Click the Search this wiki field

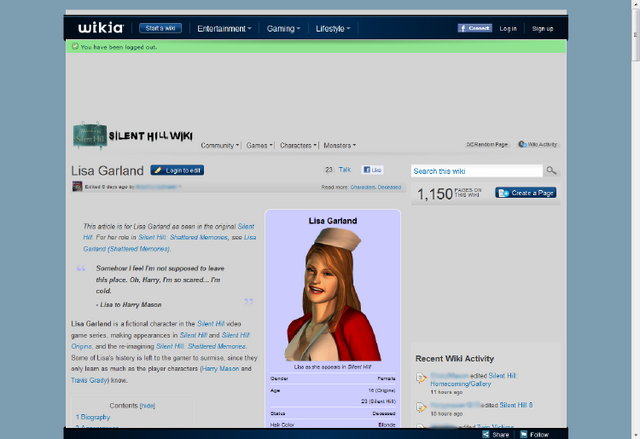pyautogui.click(x=477, y=171)
